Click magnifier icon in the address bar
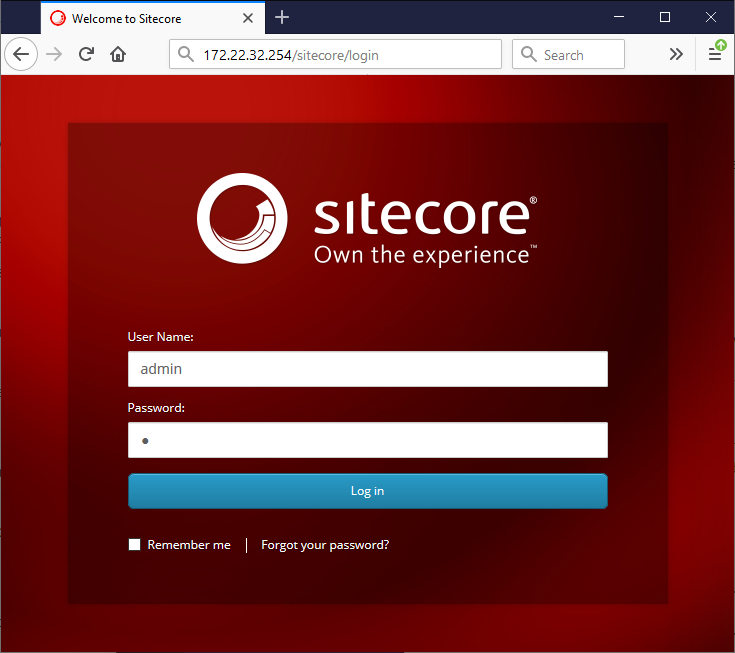735x653 pixels. (185, 55)
